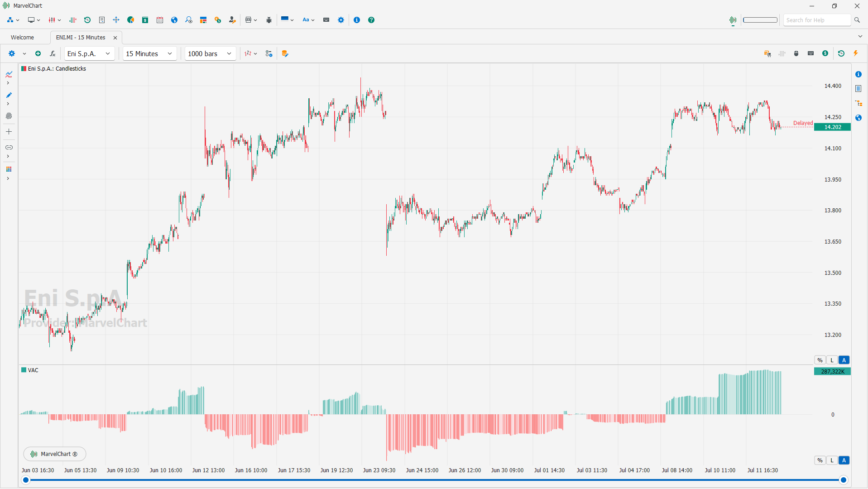Select the plus crosshair tool in left sidebar

(9, 132)
